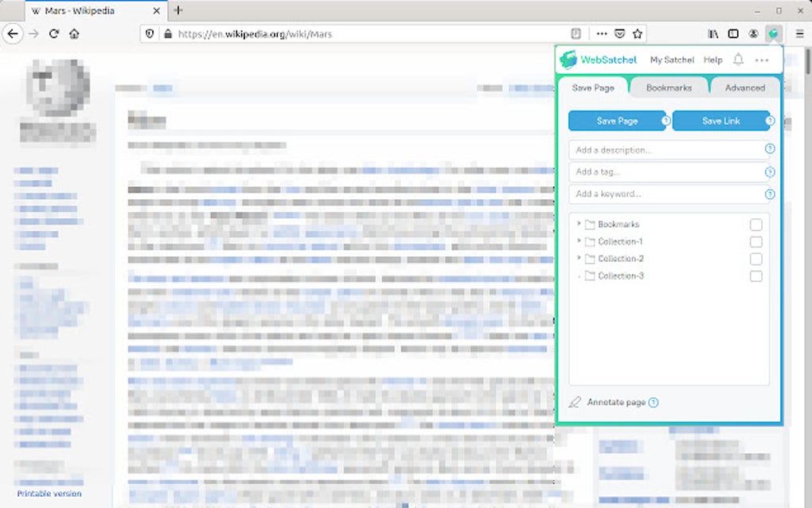Switch to the Advanced tab
This screenshot has height=508, width=812.
pyautogui.click(x=744, y=88)
